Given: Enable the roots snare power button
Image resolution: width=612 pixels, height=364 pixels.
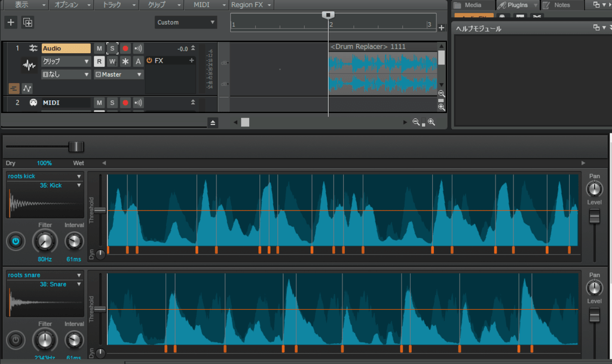Looking at the screenshot, I should click(16, 340).
